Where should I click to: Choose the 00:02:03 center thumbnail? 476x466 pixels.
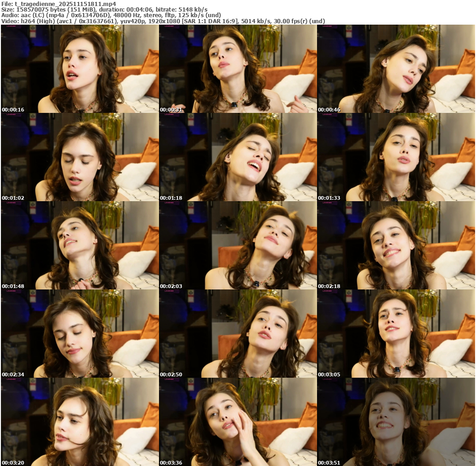(x=238, y=245)
